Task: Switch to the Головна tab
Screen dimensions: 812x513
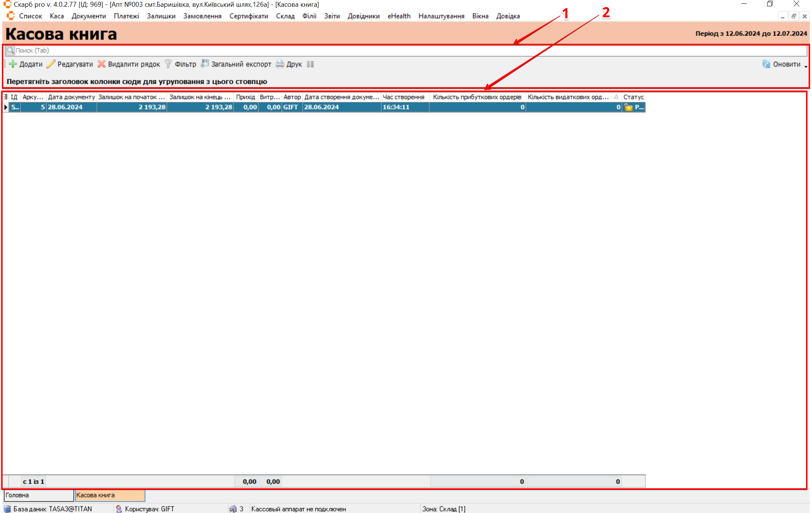Action: pos(38,495)
